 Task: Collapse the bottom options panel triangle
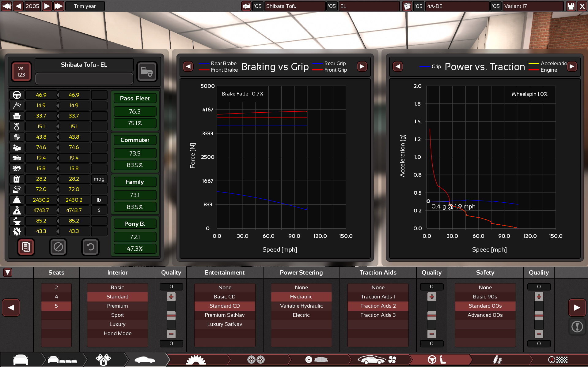click(x=8, y=272)
